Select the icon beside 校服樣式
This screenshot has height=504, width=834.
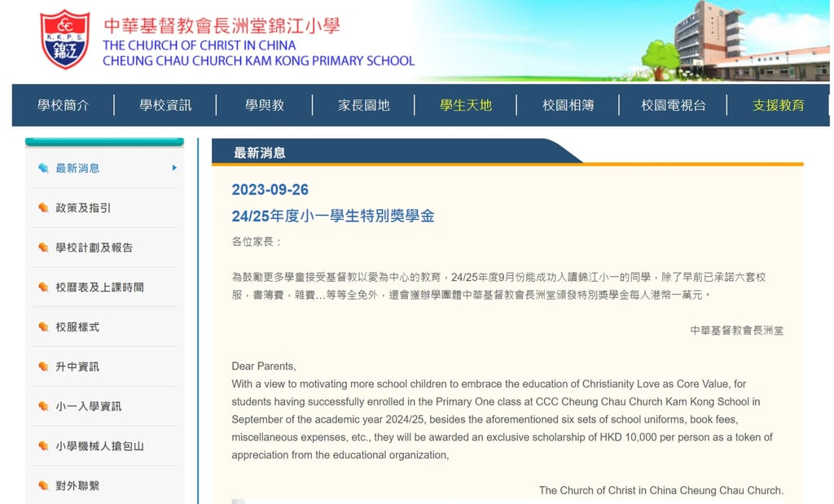tap(45, 327)
